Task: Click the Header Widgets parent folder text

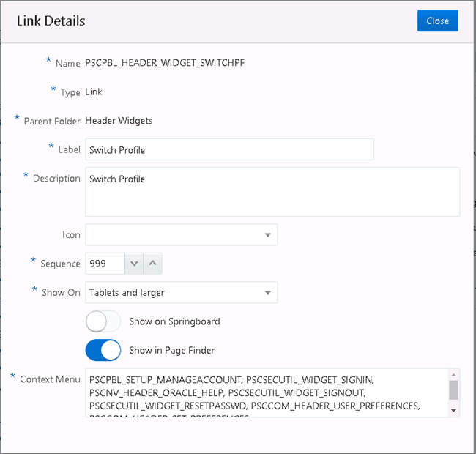Action: 119,120
